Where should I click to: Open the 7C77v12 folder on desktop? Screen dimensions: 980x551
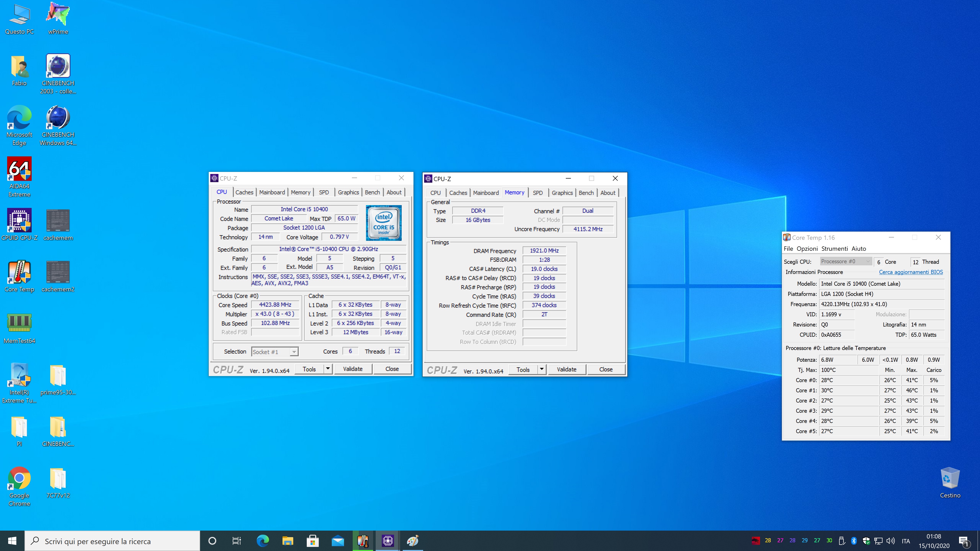coord(58,483)
